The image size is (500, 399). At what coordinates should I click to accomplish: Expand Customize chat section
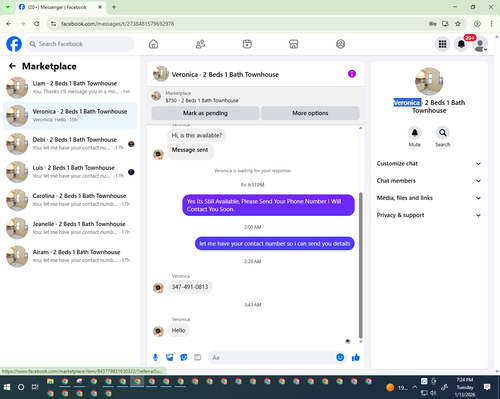(429, 163)
